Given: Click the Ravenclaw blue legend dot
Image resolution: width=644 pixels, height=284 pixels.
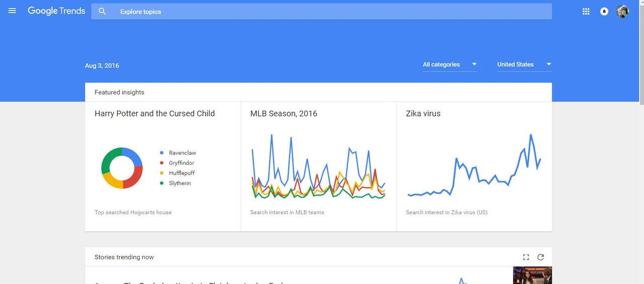Looking at the screenshot, I should point(162,153).
